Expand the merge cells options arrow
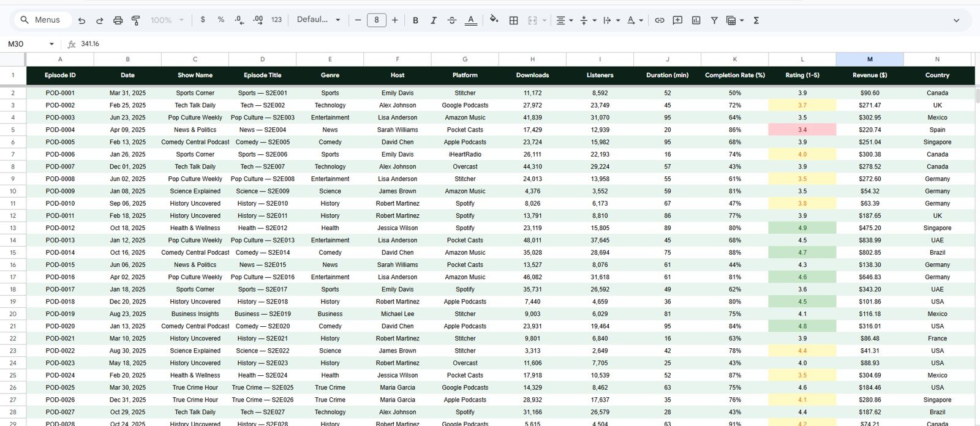The height and width of the screenshot is (426, 980). point(544,20)
